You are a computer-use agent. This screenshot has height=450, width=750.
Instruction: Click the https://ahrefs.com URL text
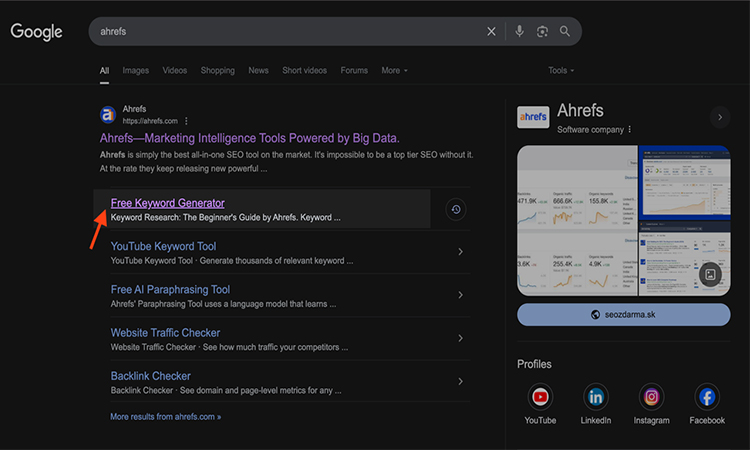tap(150, 121)
